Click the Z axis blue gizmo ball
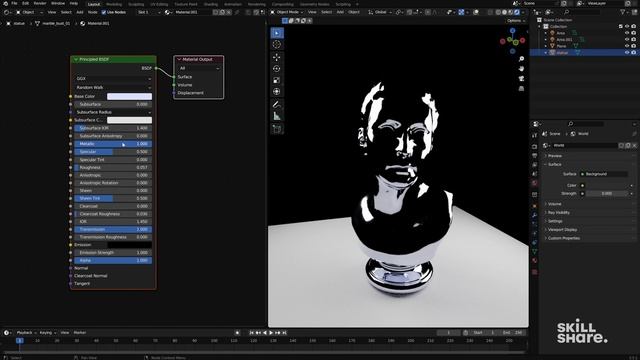 513,31
